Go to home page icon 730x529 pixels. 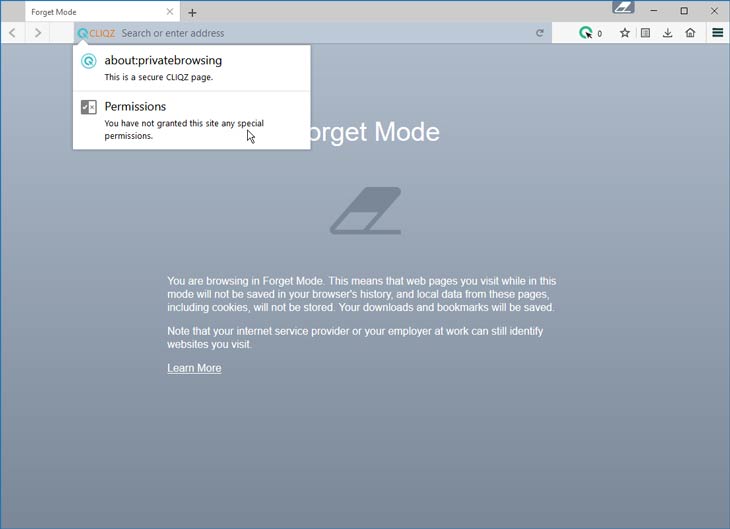click(690, 33)
